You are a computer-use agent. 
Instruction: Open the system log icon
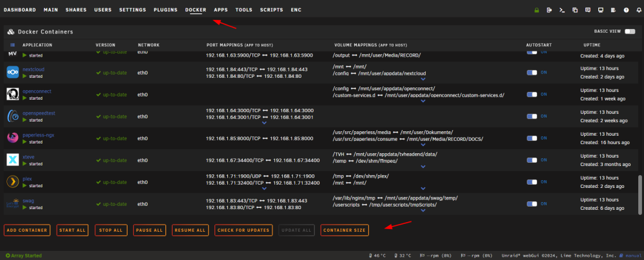(613, 10)
